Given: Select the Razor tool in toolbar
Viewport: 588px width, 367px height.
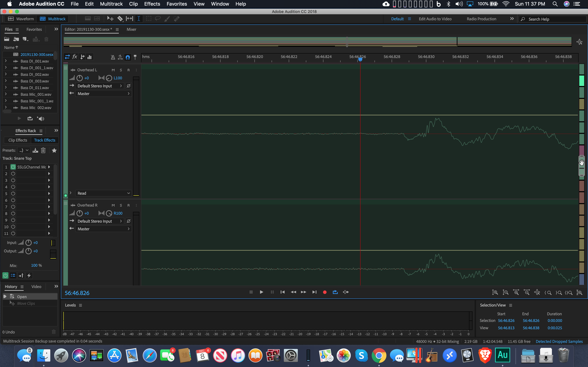Looking at the screenshot, I should (120, 19).
